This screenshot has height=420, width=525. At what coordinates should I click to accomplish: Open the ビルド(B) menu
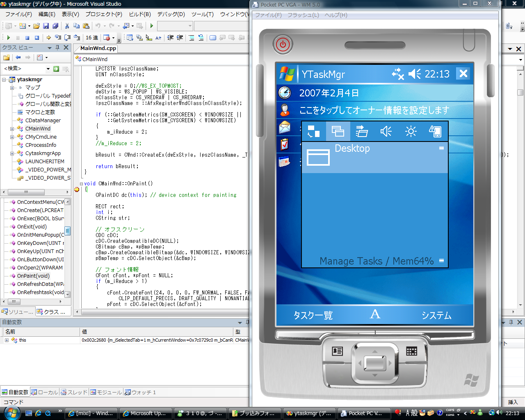pyautogui.click(x=140, y=14)
